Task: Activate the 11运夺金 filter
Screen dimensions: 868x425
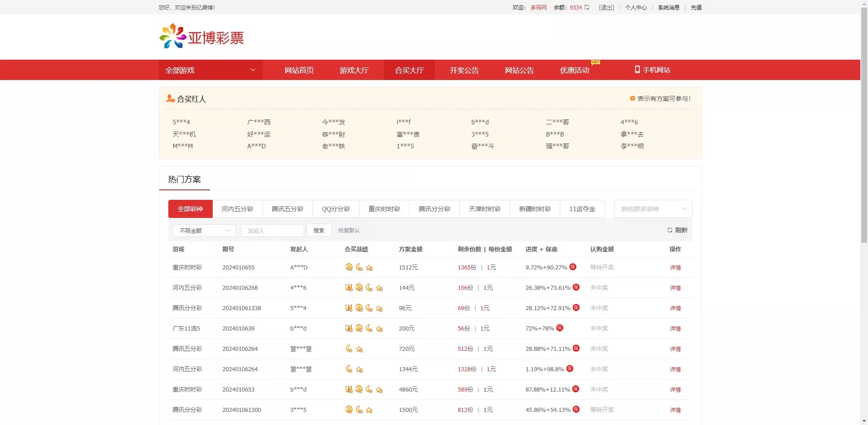Action: [x=582, y=208]
